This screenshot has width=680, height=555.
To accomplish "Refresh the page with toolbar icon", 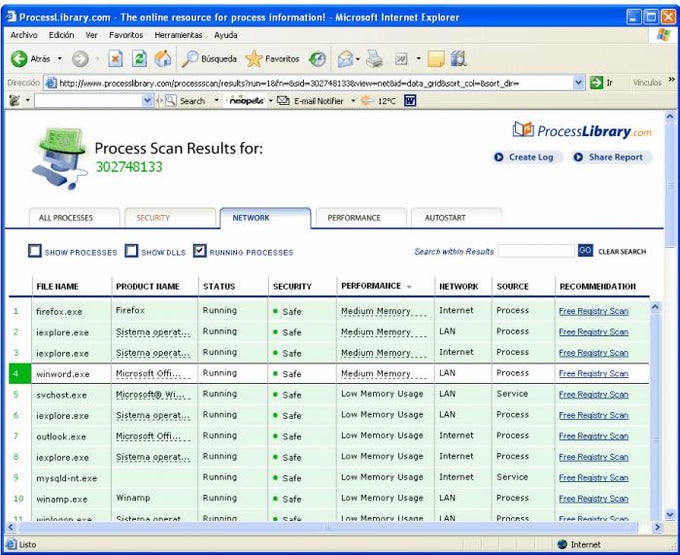I will tap(139, 59).
